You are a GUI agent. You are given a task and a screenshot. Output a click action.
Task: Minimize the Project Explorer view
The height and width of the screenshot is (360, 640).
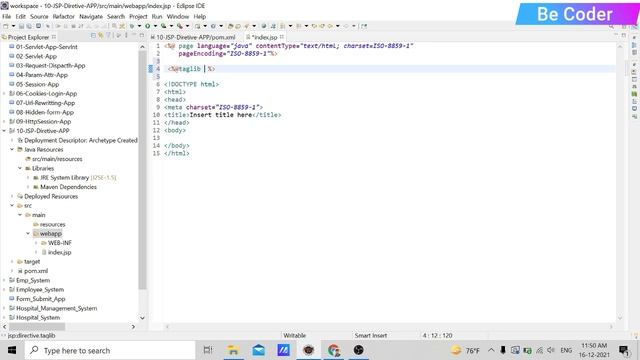(x=134, y=36)
